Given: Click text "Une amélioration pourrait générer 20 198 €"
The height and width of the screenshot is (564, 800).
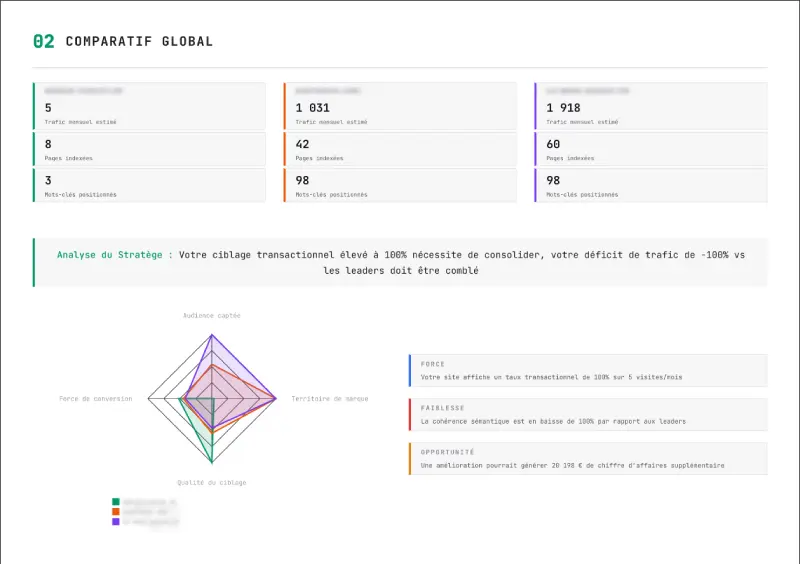Looking at the screenshot, I should pyautogui.click(x=502, y=465).
